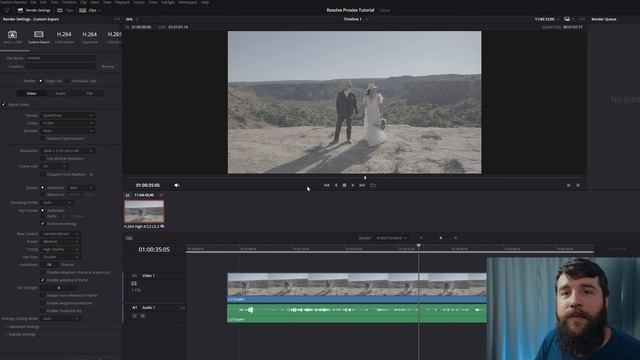The height and width of the screenshot is (360, 640).
Task: Go to previous clip in viewer
Action: 569,185
